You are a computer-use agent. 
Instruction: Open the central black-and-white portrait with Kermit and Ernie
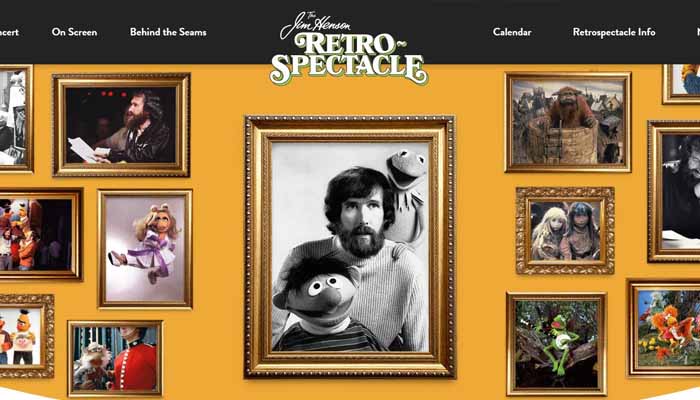(350, 247)
